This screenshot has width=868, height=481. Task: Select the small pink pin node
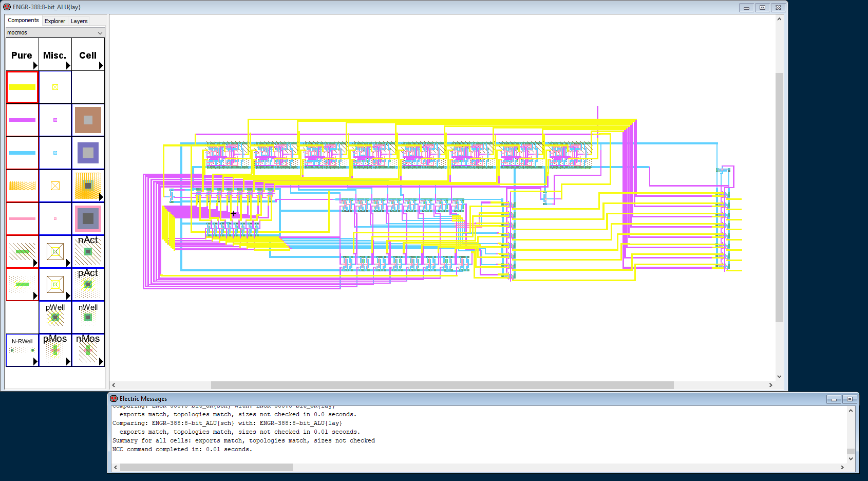coord(55,219)
